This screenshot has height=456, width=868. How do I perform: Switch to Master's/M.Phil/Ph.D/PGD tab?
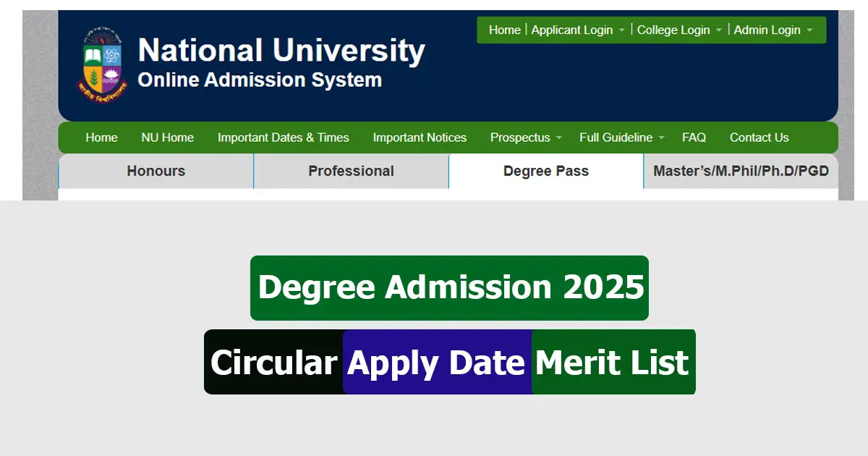tap(741, 172)
